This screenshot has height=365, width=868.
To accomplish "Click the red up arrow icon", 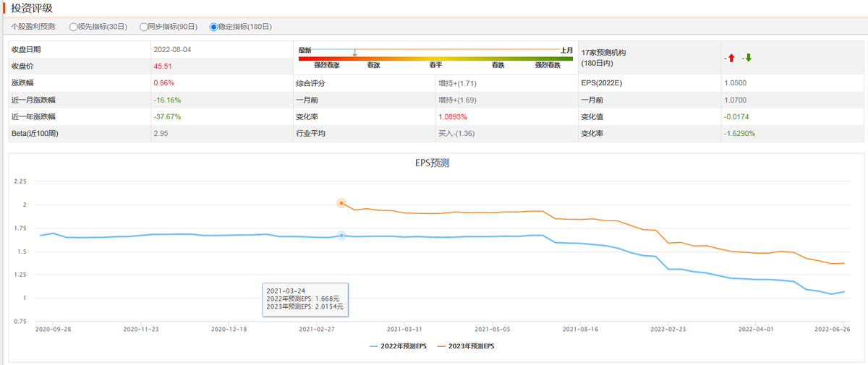I will point(732,58).
